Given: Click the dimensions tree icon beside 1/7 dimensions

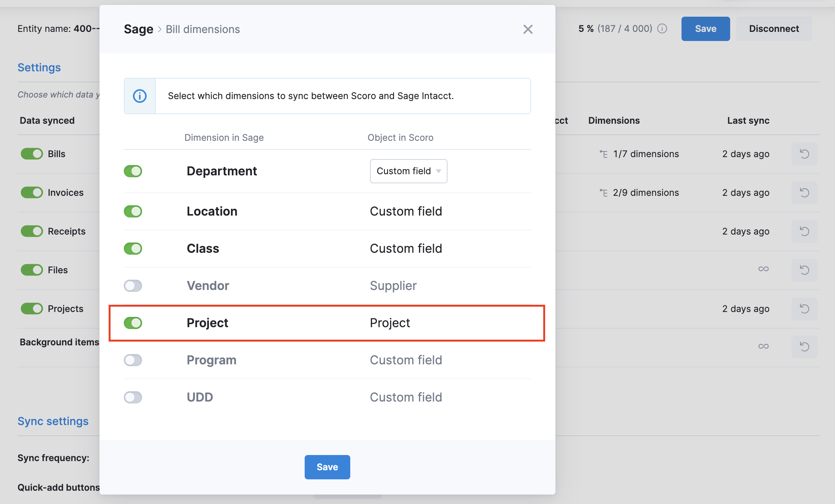Looking at the screenshot, I should (x=604, y=154).
